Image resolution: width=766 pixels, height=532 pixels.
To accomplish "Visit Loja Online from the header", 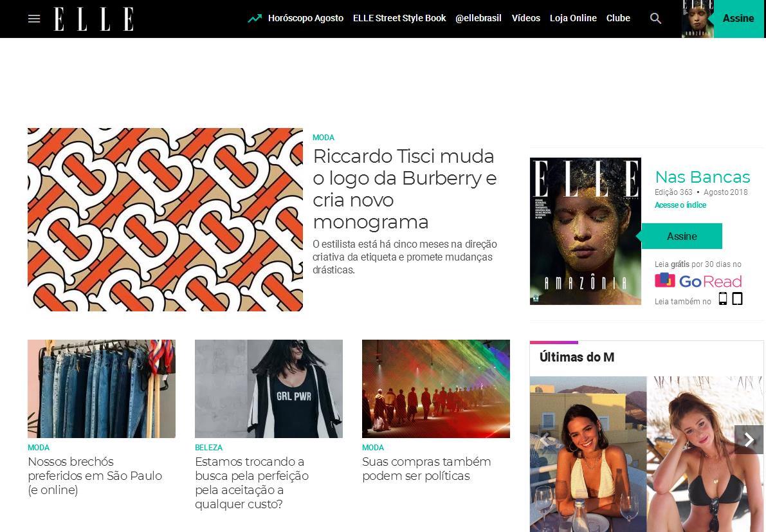I will [x=573, y=18].
